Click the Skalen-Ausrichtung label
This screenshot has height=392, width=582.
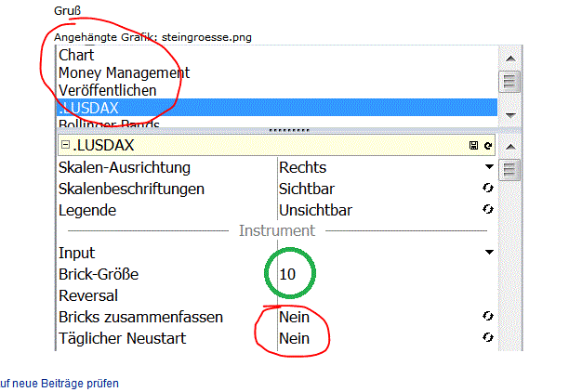[x=125, y=167]
